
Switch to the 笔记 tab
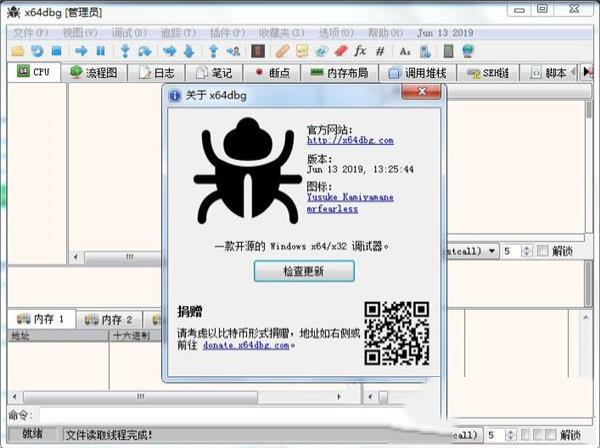pyautogui.click(x=214, y=73)
